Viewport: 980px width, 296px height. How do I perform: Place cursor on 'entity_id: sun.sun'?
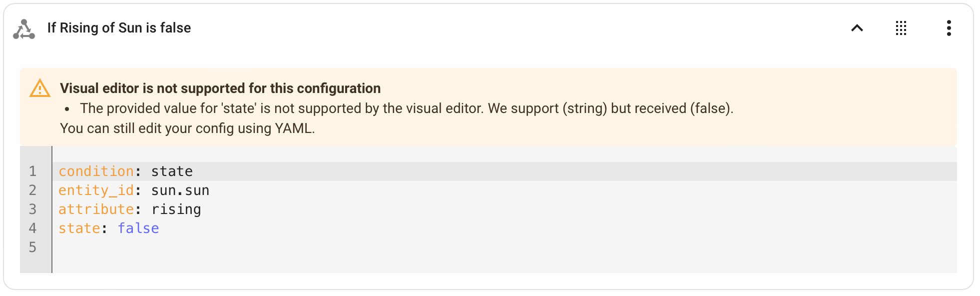pyautogui.click(x=134, y=189)
